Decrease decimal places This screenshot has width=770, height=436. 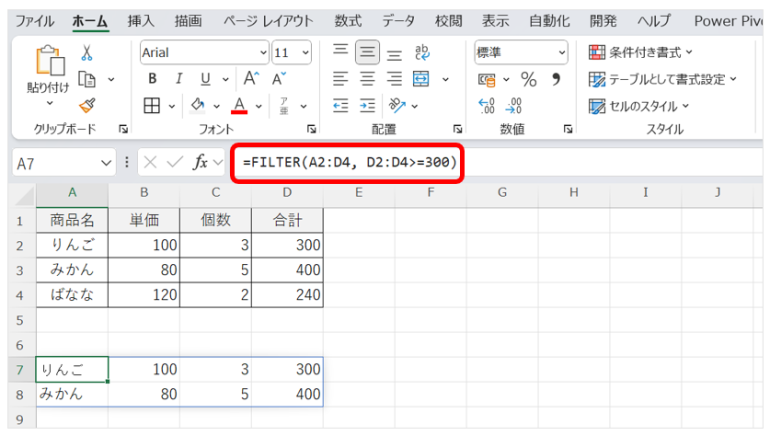514,106
